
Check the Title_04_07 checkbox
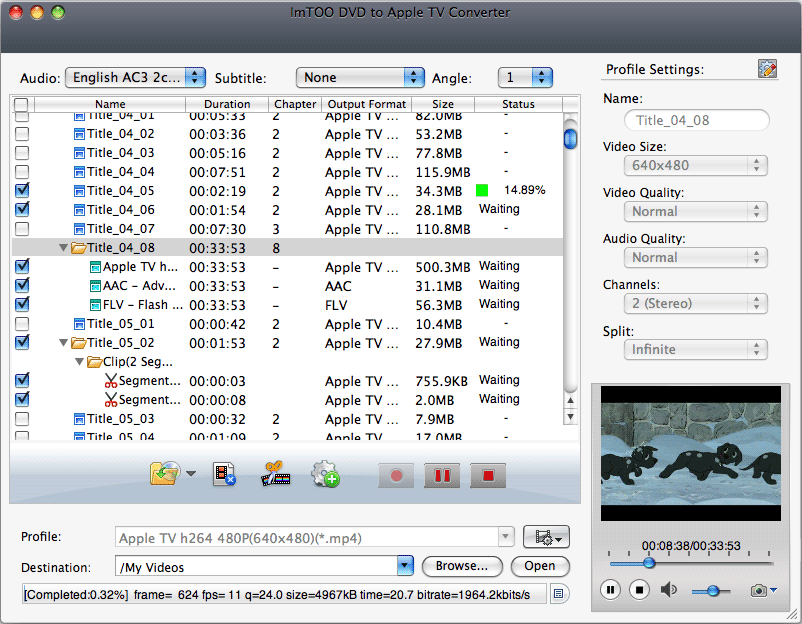click(x=22, y=229)
